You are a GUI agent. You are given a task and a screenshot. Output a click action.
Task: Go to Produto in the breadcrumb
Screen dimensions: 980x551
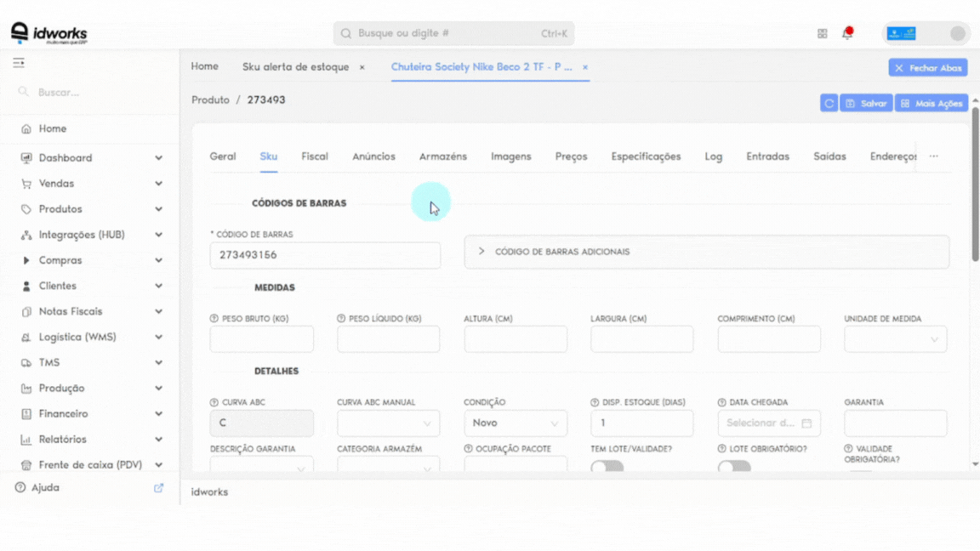210,100
